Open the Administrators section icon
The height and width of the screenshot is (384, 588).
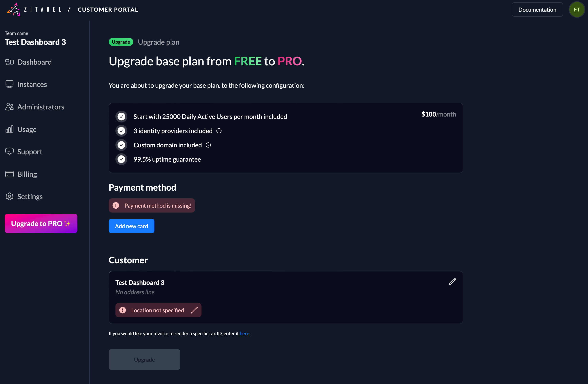click(10, 107)
